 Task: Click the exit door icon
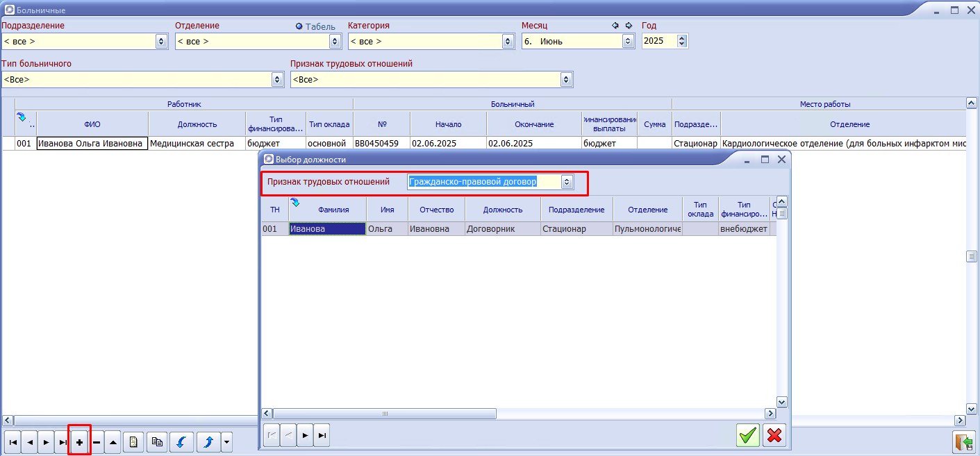coord(963,442)
